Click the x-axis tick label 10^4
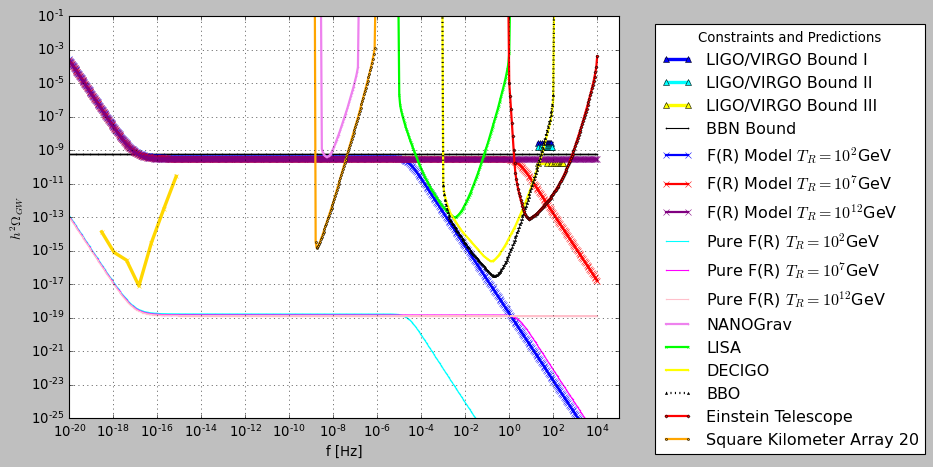 pos(598,430)
